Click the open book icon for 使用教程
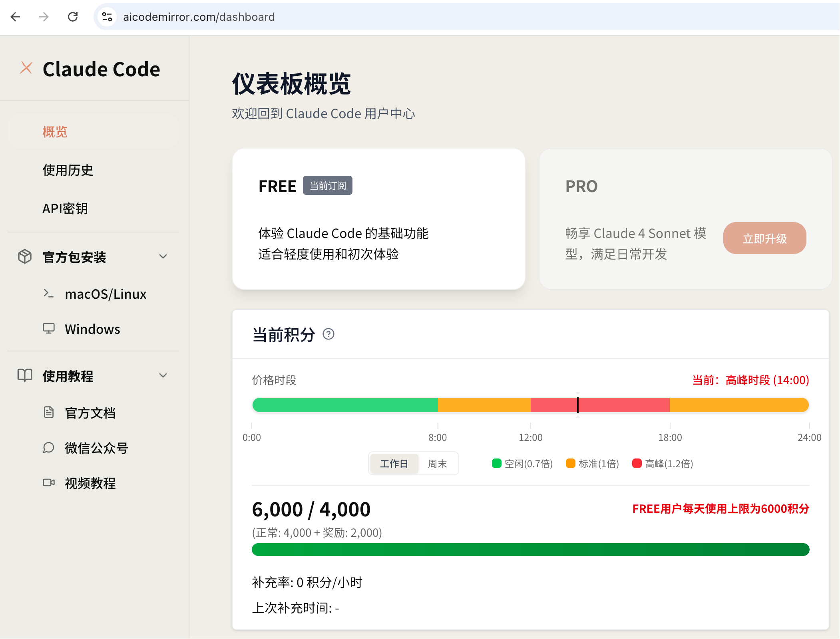 (x=25, y=375)
